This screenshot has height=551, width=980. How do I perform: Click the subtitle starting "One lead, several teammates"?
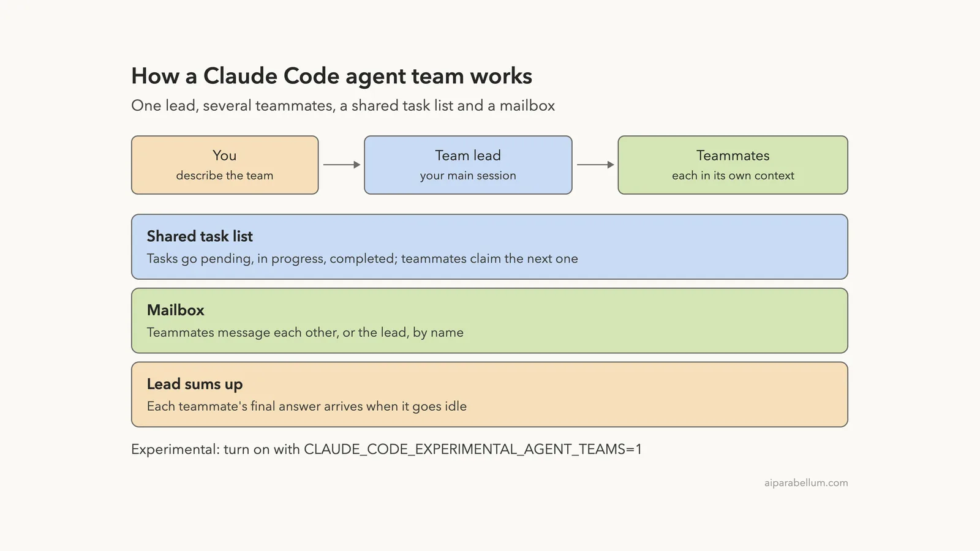coord(343,105)
